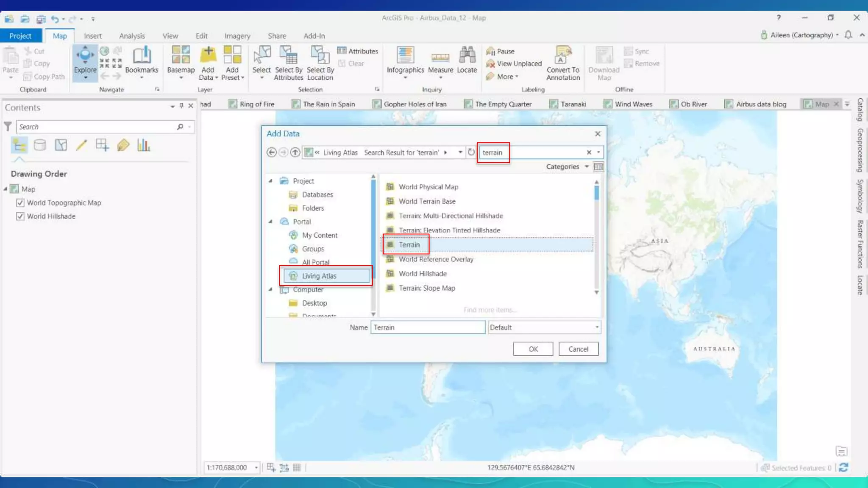Toggle World Hillshade layer visibility
This screenshot has width=868, height=488.
20,216
